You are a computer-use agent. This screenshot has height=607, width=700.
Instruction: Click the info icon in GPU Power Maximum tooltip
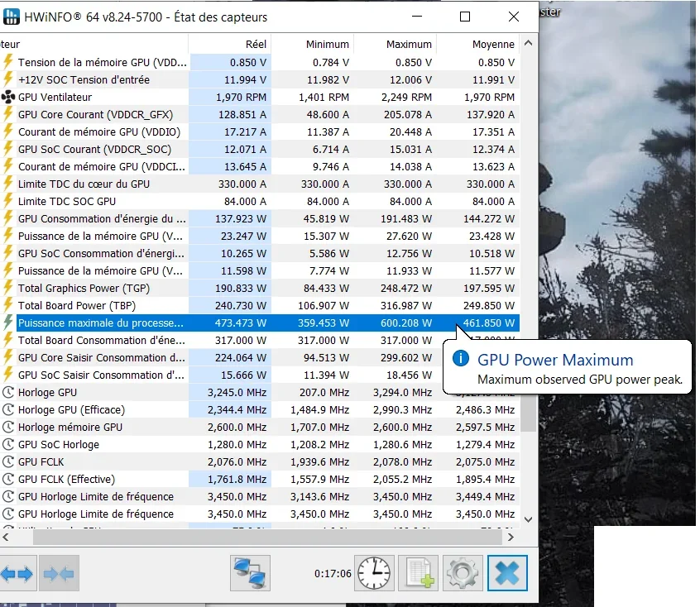click(460, 358)
